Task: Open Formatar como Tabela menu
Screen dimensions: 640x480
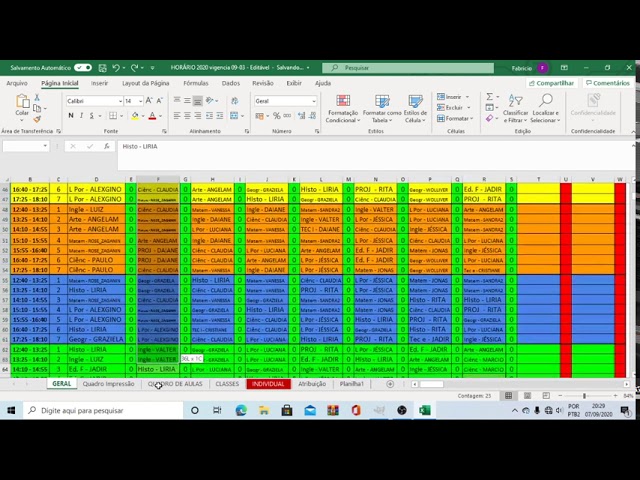Action: coord(382,108)
